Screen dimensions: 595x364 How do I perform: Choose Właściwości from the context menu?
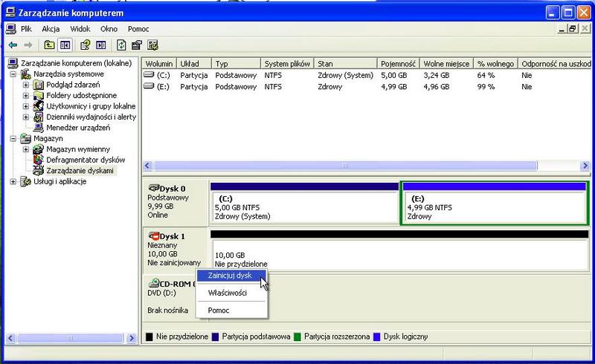(231, 293)
